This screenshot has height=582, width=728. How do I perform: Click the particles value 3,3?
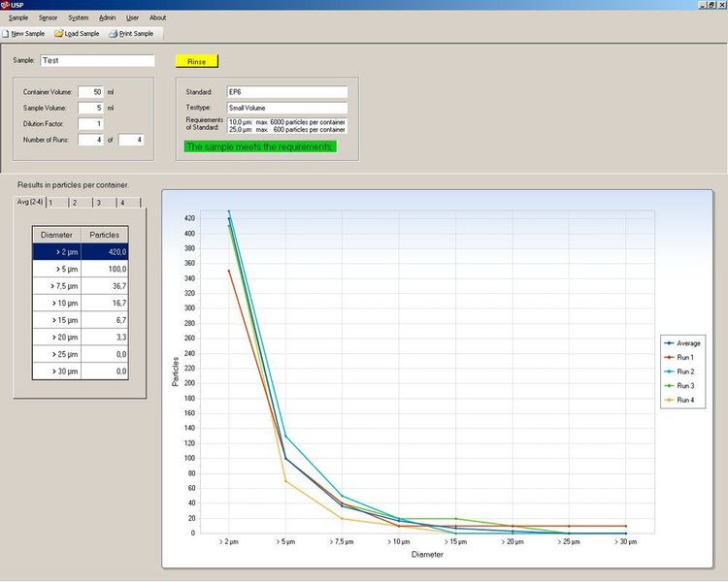point(105,338)
